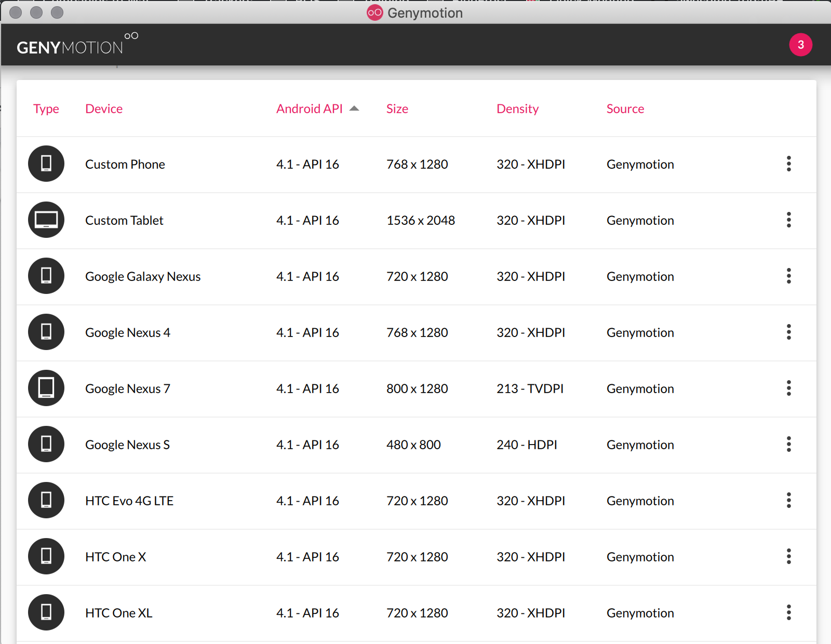Select the Google Nexus 7 device name

(x=128, y=388)
